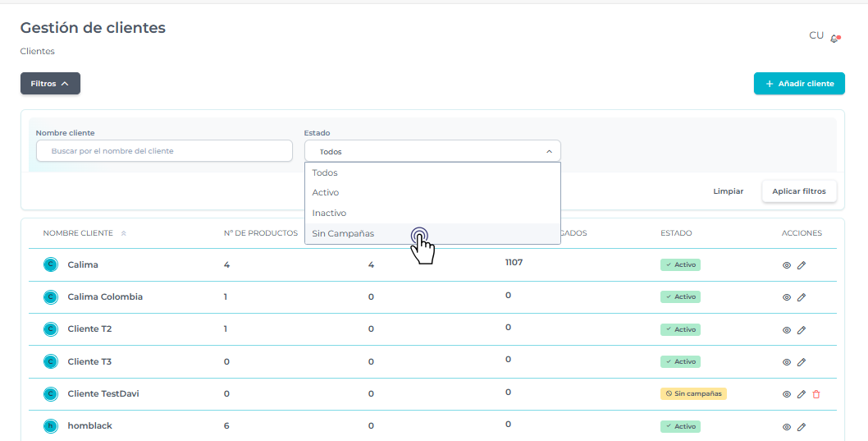Delete Cliente TestDavi using trash icon

(x=816, y=394)
